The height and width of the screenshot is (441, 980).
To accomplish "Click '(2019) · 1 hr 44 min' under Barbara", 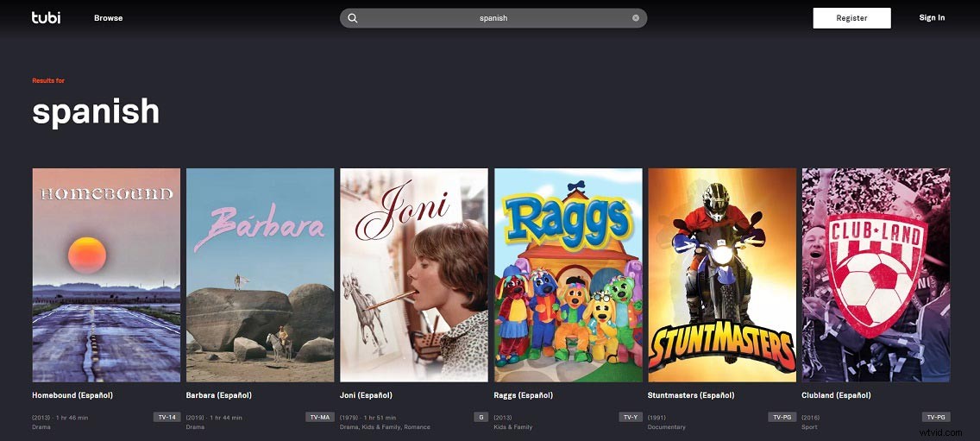I will coord(214,418).
